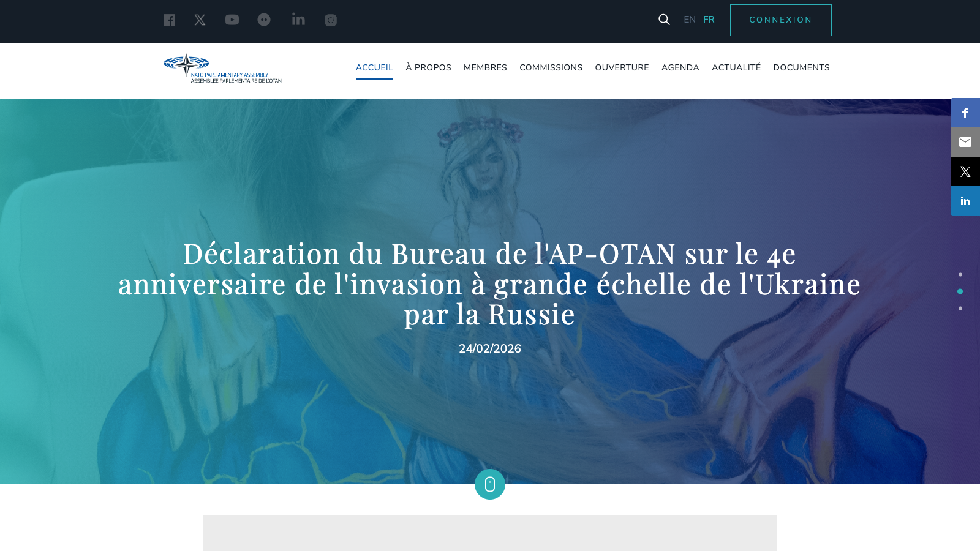Open the COMMISSIONS menu
The image size is (980, 551).
pyautogui.click(x=551, y=67)
